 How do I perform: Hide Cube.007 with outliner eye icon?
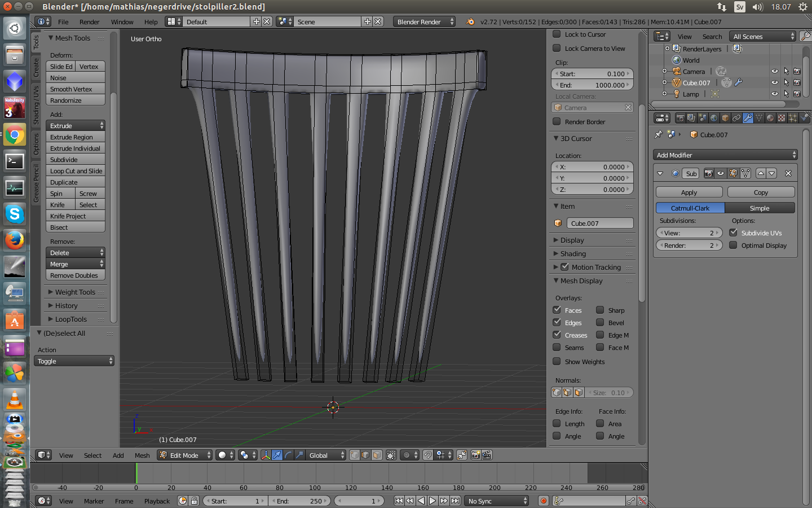click(x=775, y=82)
